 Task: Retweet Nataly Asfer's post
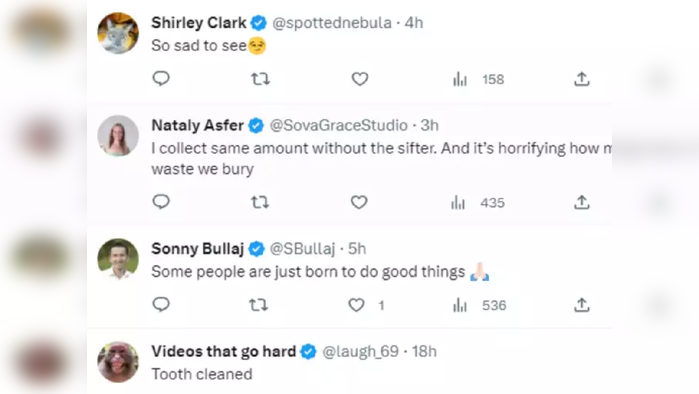click(x=260, y=203)
